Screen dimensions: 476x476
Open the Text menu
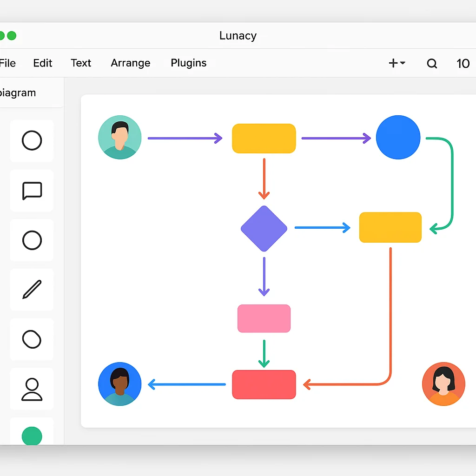pyautogui.click(x=81, y=63)
